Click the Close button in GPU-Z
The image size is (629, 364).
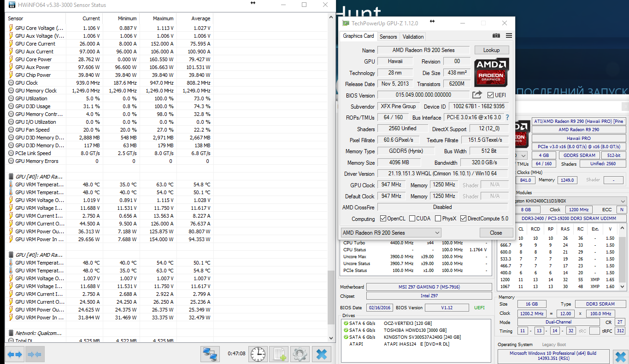(x=496, y=233)
